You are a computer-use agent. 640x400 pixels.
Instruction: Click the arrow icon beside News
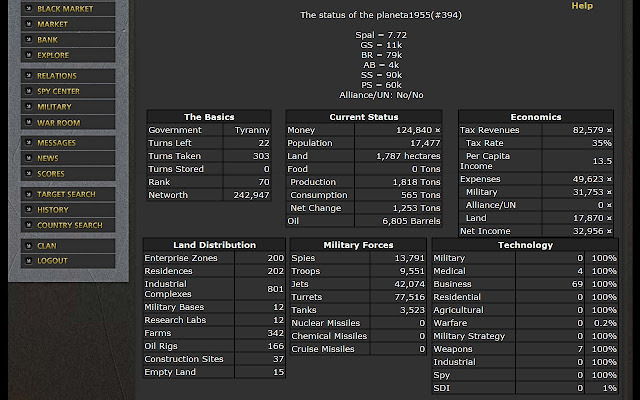(x=29, y=158)
